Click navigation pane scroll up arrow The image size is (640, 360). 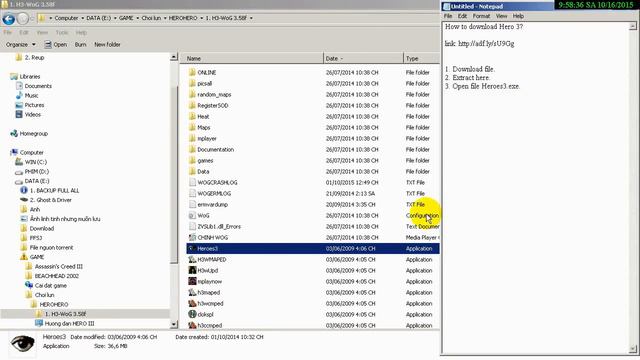click(x=174, y=57)
